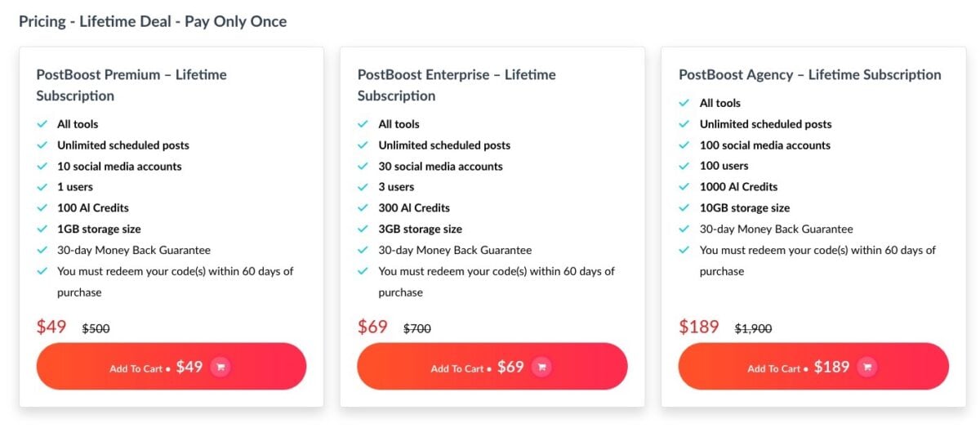
Task: Click PostBoost Agency – Lifetime Subscription title
Action: 810,74
